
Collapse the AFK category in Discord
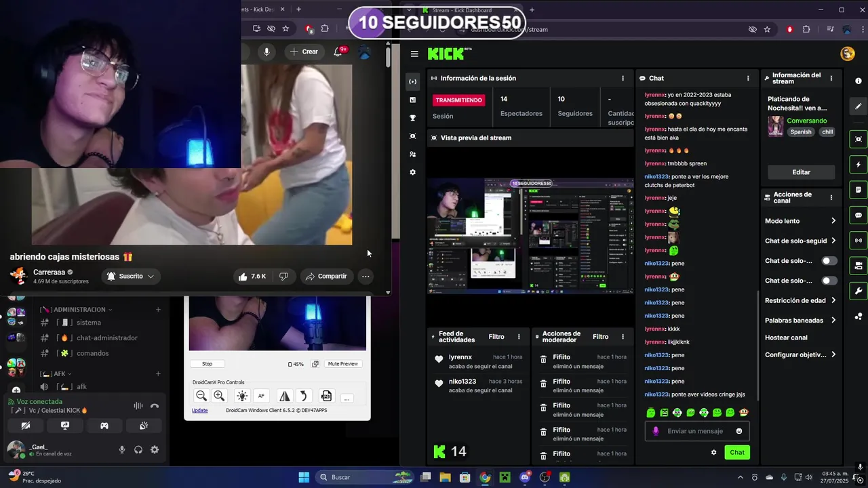(x=56, y=374)
